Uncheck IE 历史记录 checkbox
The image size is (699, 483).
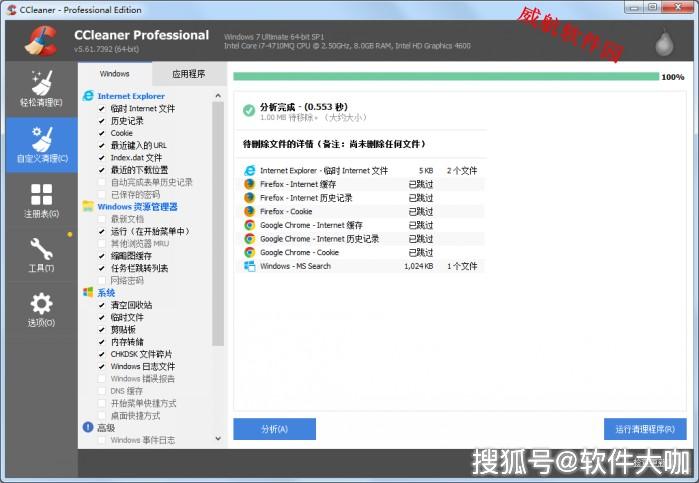click(102, 121)
